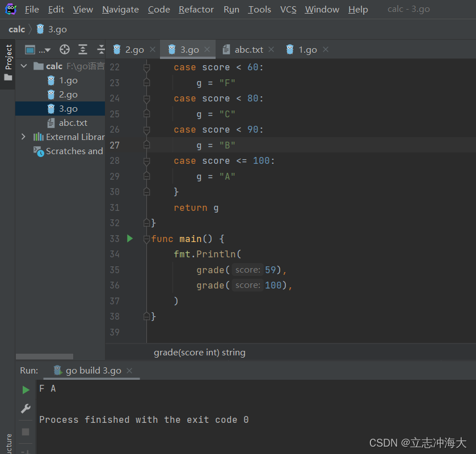Viewport: 476px width, 454px height.
Task: Click the rerun green play icon in Run panel
Action: 25,389
